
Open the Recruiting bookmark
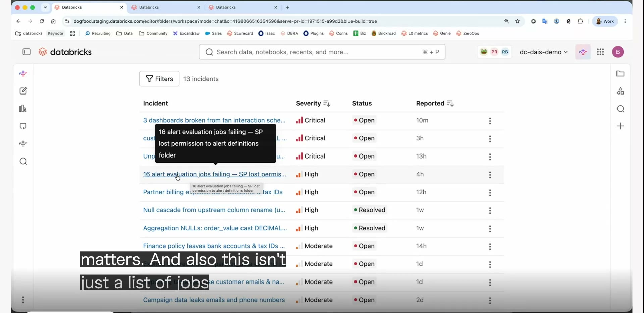pos(98,34)
